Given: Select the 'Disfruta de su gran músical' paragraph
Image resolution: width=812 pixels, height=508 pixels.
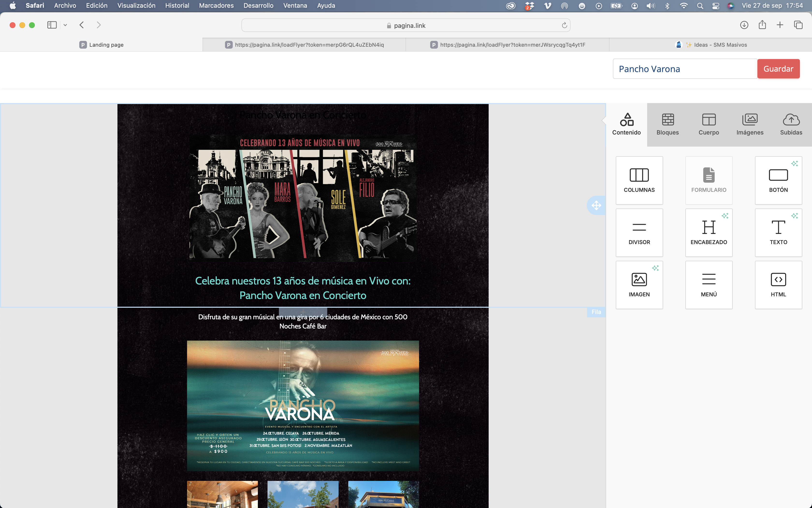Looking at the screenshot, I should point(303,321).
